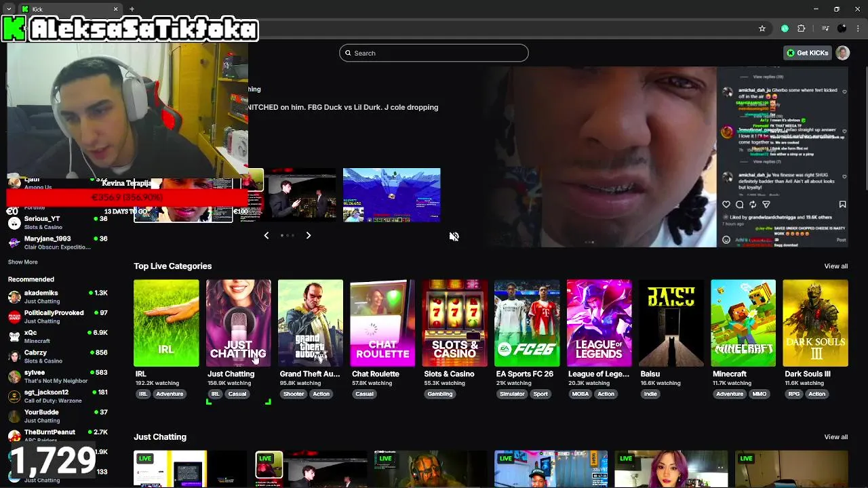This screenshot has height=488, width=868.
Task: Open Serious_YT channel in sidebar
Action: (x=58, y=222)
